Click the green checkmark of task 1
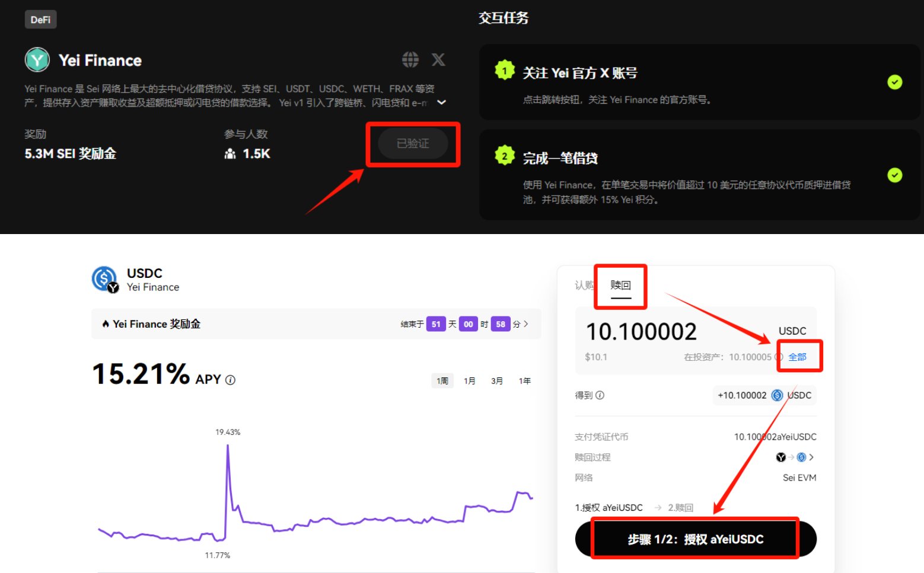924x573 pixels. click(x=894, y=82)
